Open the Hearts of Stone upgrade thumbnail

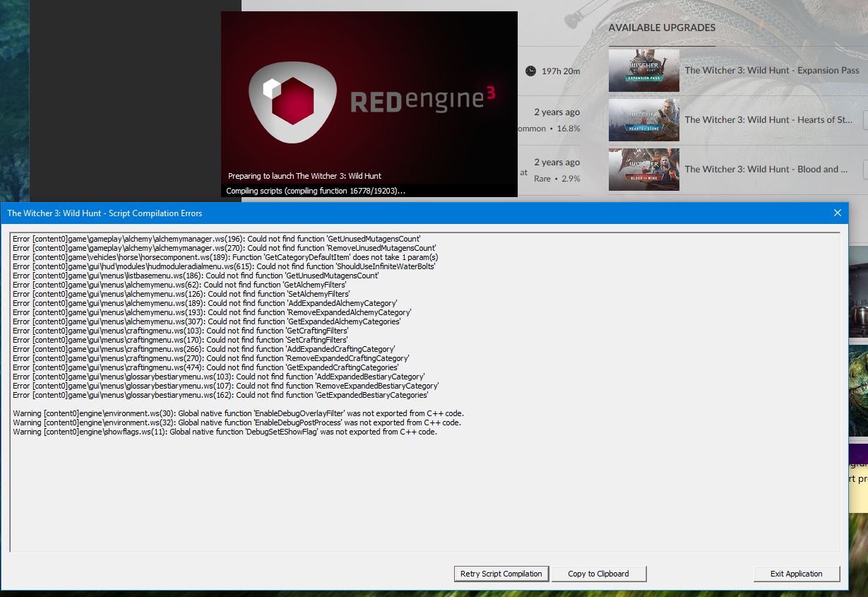(644, 120)
